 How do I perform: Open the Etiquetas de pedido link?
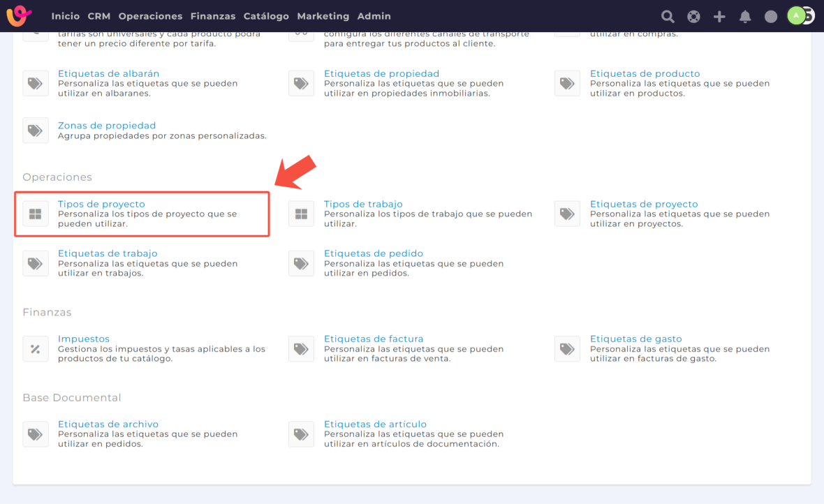pyautogui.click(x=374, y=253)
